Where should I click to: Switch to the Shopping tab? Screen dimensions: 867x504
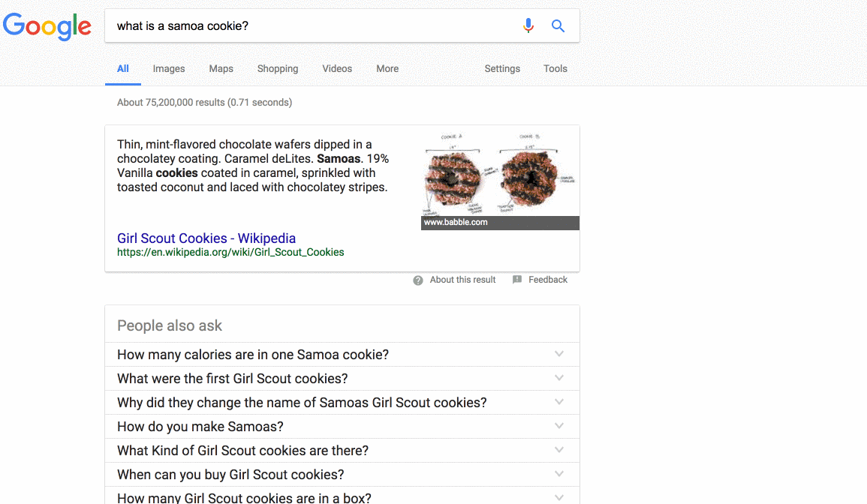point(278,68)
